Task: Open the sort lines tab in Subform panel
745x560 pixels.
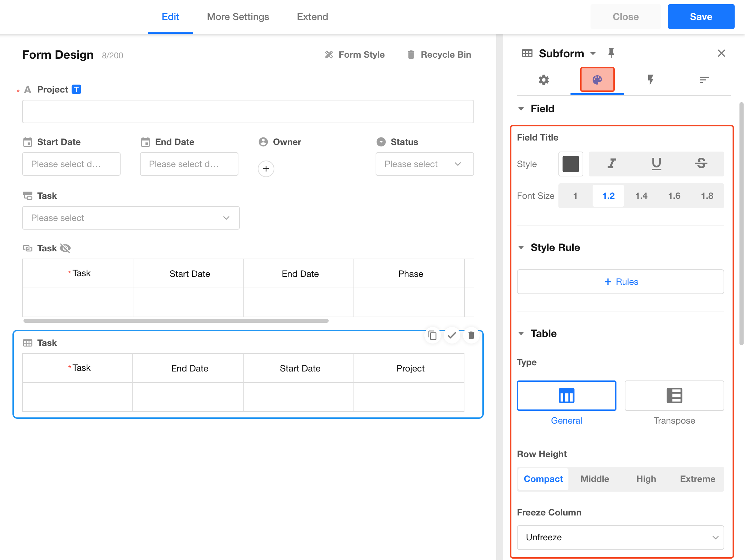Action: click(704, 80)
